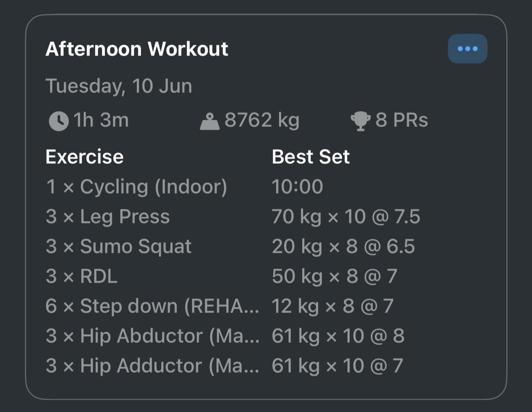Click the 8762 kg total volume

[262, 120]
